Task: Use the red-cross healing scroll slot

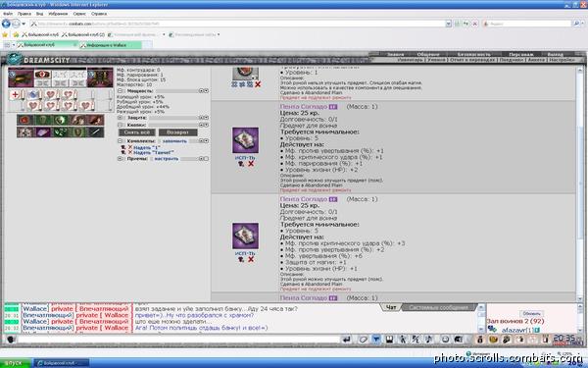Action: coord(15,94)
